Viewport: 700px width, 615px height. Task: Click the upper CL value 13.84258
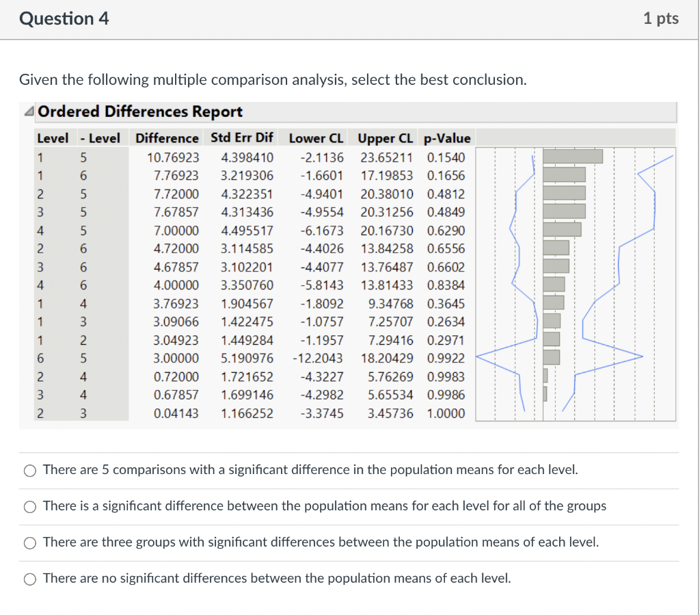click(387, 249)
